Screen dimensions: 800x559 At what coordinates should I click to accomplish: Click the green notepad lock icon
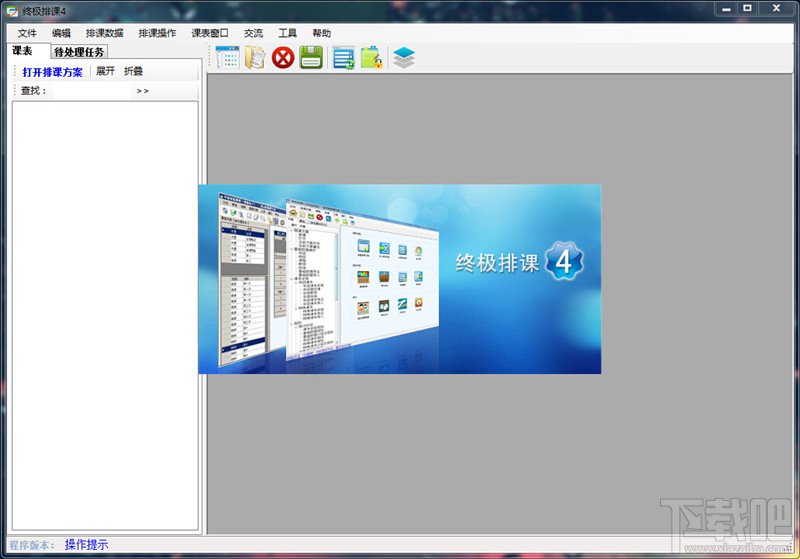tap(372, 58)
